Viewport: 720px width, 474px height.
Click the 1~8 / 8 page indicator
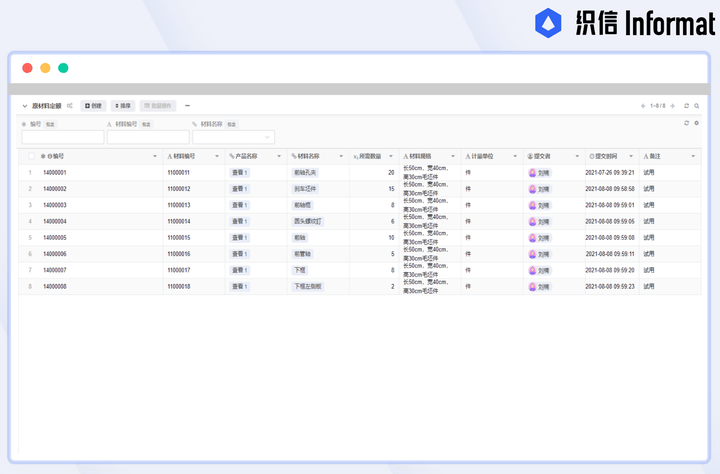658,106
